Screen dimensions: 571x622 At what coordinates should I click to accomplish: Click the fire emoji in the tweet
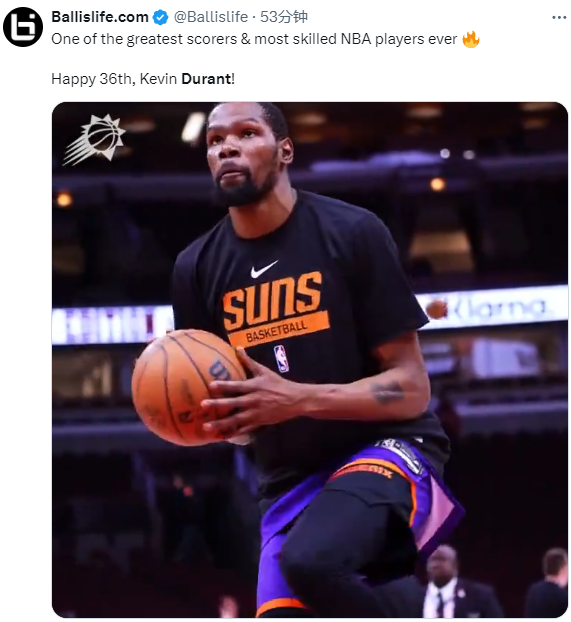pos(471,39)
